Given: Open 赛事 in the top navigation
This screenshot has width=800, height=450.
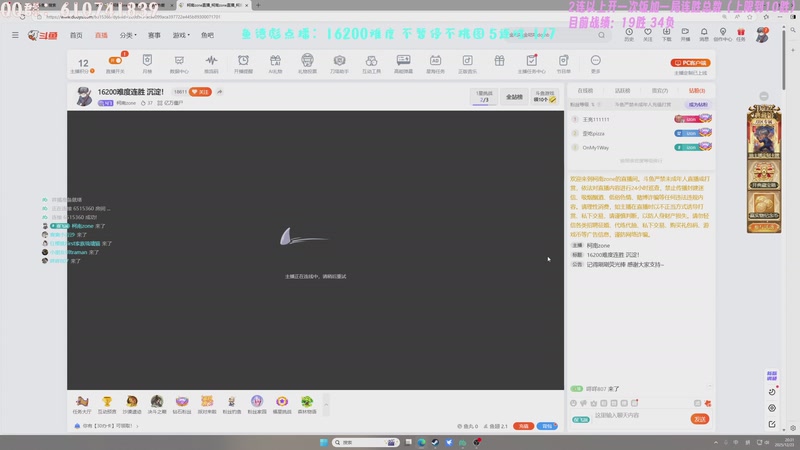Looking at the screenshot, I should [154, 35].
